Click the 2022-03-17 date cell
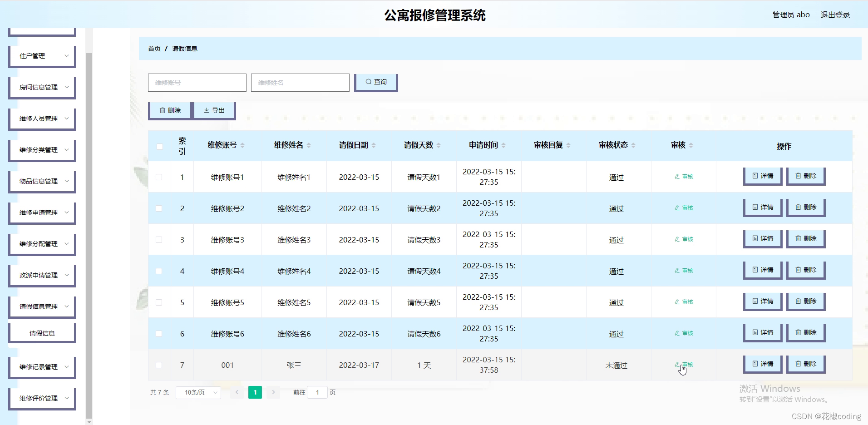This screenshot has height=425, width=868. 359,365
